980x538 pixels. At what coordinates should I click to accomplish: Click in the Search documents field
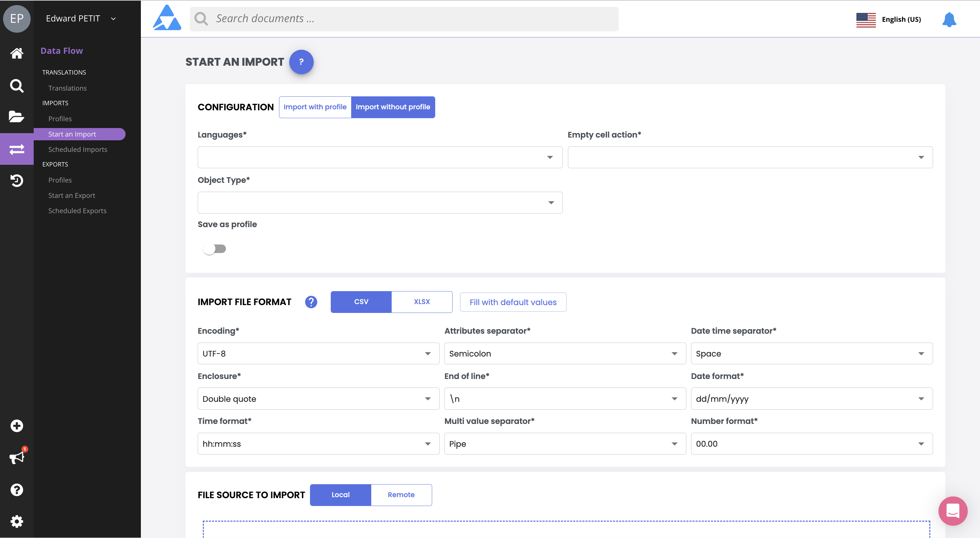(x=404, y=19)
